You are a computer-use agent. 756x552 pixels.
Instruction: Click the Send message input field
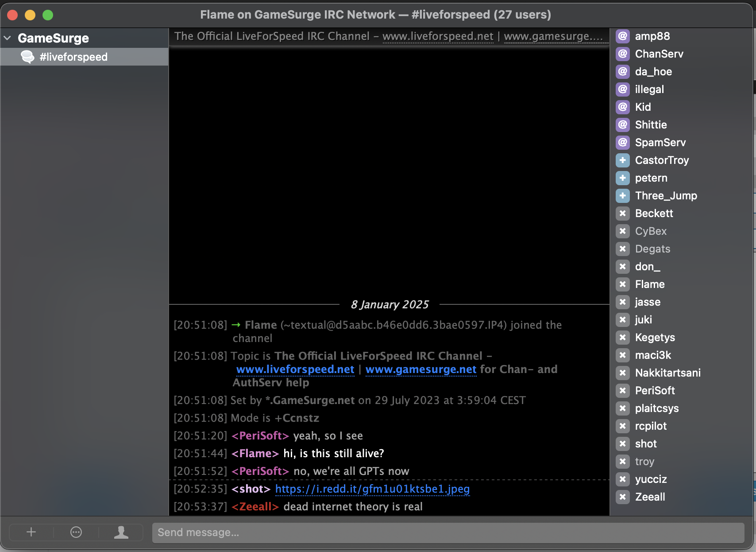tap(448, 533)
